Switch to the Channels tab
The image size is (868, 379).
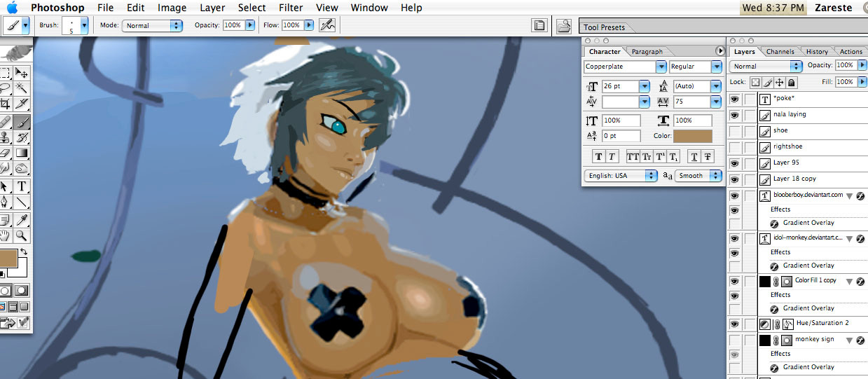(x=780, y=52)
